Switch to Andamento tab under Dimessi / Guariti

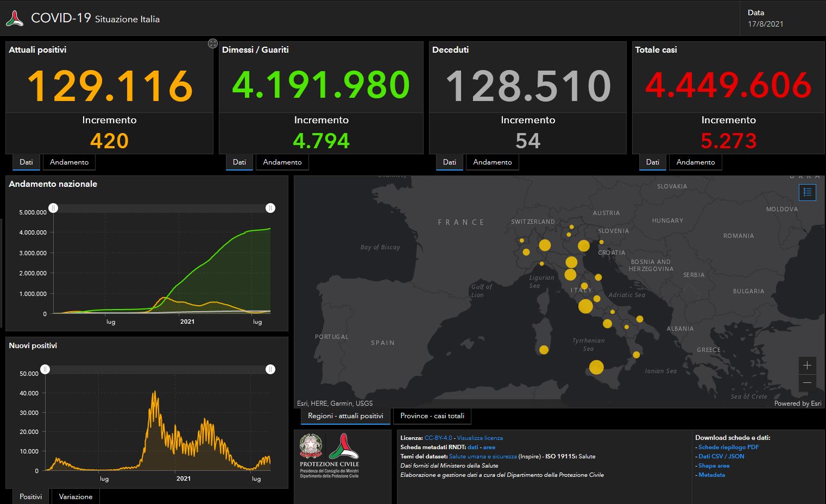pyautogui.click(x=282, y=162)
